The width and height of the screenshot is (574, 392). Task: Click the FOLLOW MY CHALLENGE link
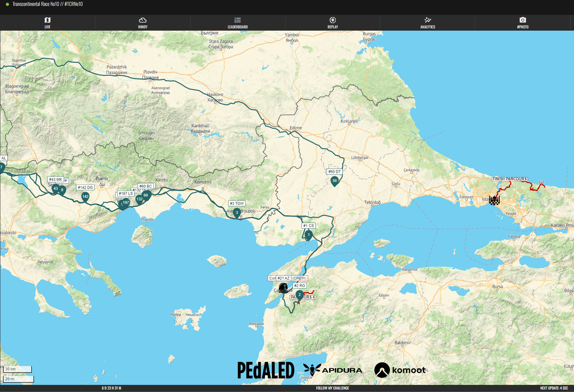(x=332, y=388)
